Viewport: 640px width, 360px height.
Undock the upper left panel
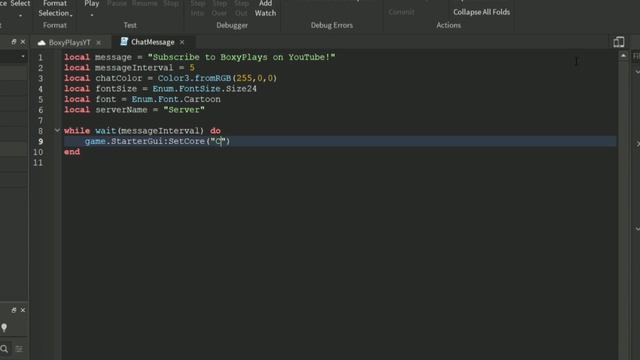tap(13, 42)
